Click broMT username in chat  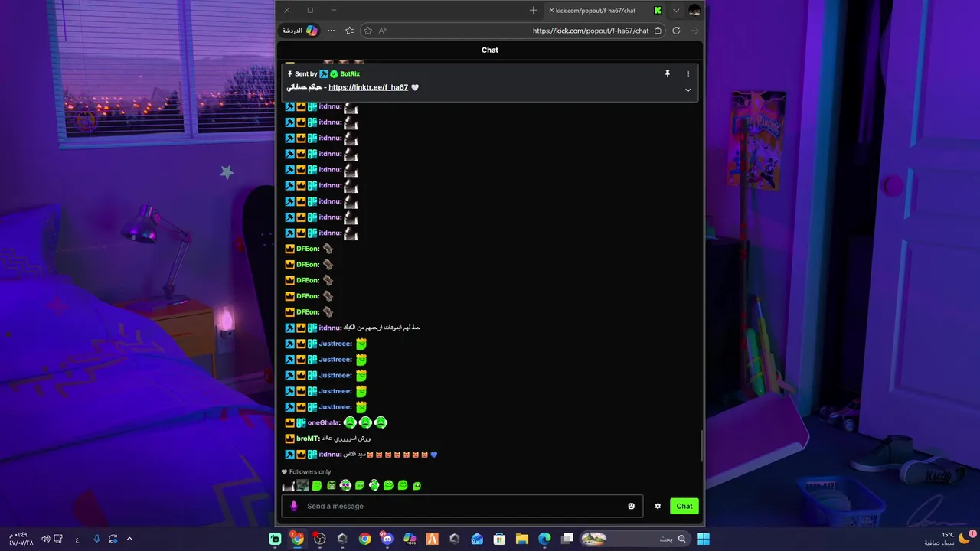click(x=307, y=439)
